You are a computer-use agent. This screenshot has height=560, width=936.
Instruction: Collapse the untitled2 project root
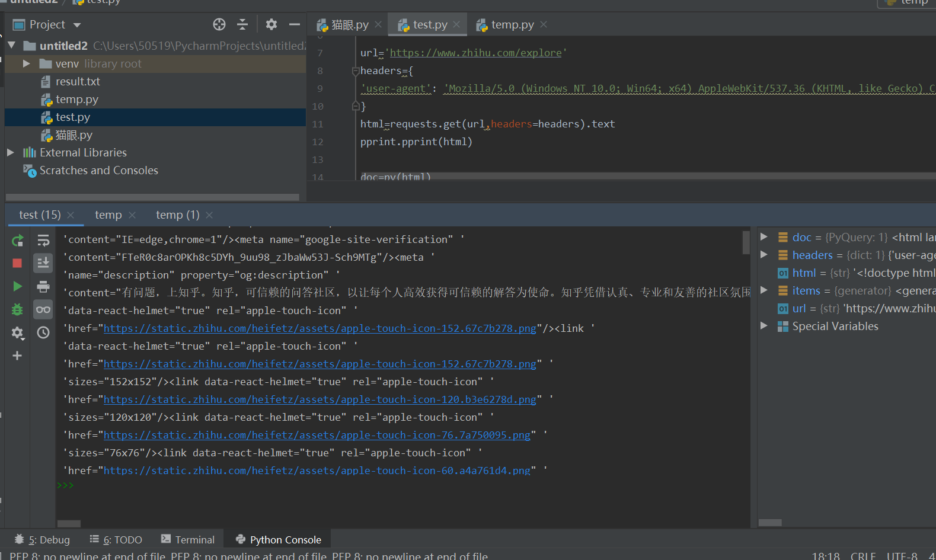tap(12, 46)
